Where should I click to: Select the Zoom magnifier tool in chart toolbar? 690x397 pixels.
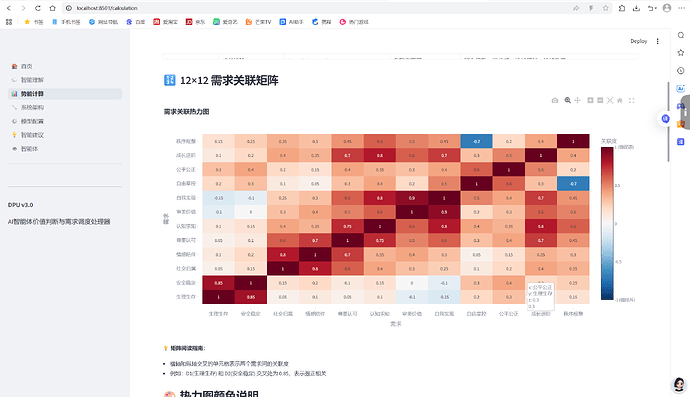point(568,100)
